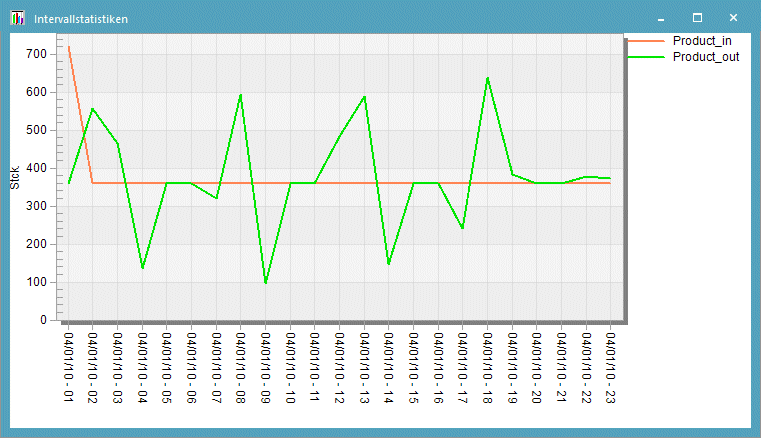The width and height of the screenshot is (761, 438).
Task: Click x-axis label 04/01/10 - 10
Action: pyautogui.click(x=290, y=368)
